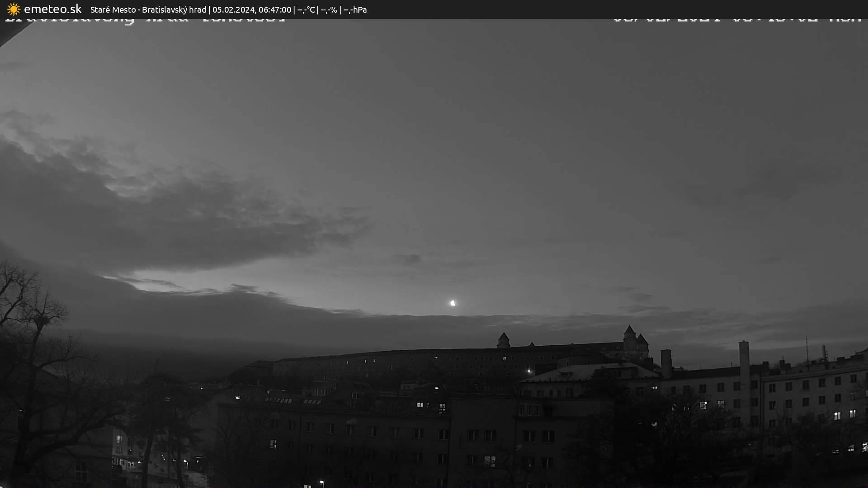This screenshot has width=868, height=488.
Task: Click the bright light below the castle wall
Action: click(529, 371)
